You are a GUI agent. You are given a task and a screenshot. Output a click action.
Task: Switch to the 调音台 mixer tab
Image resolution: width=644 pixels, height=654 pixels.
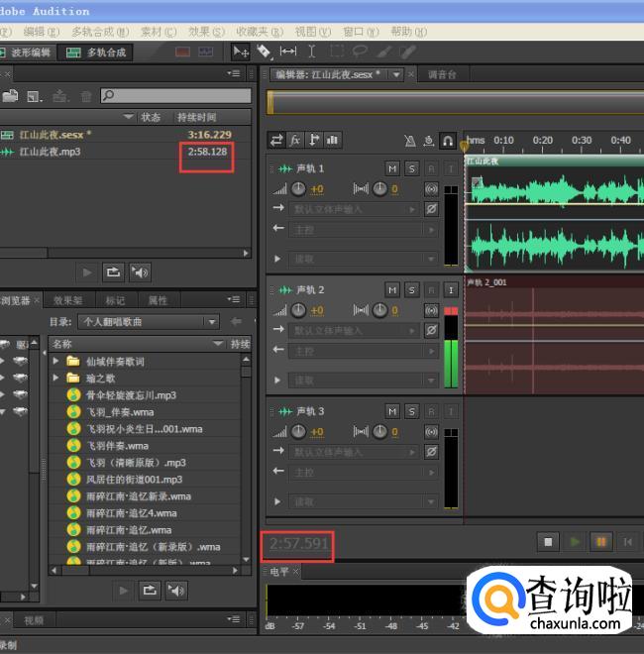pyautogui.click(x=442, y=74)
